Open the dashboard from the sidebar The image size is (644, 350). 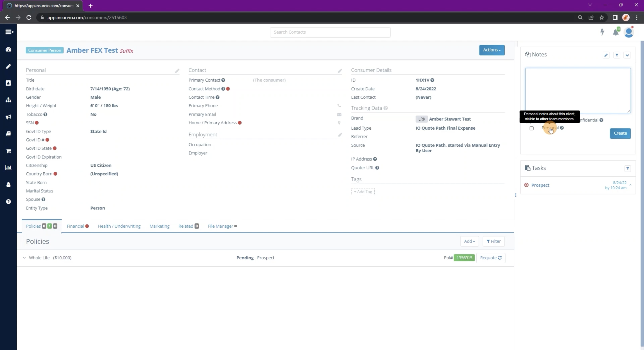[x=8, y=49]
